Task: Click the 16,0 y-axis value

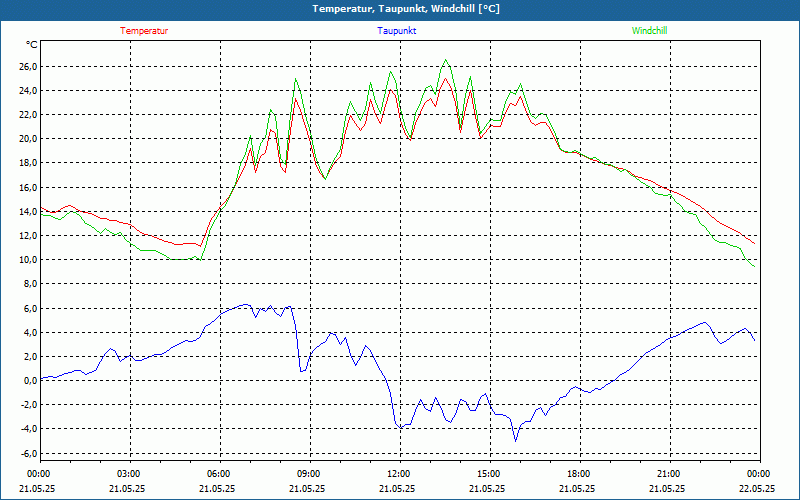Action: pos(28,187)
